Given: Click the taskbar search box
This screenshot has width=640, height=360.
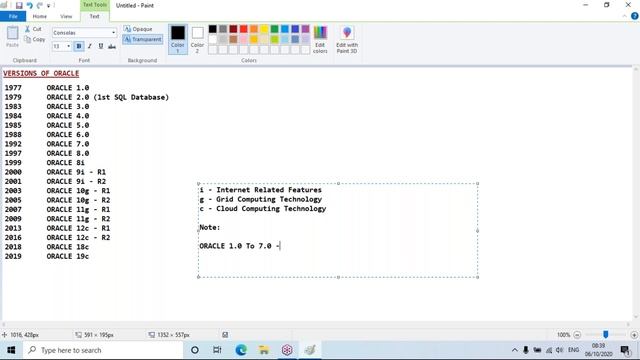Looking at the screenshot, I should click(102, 350).
